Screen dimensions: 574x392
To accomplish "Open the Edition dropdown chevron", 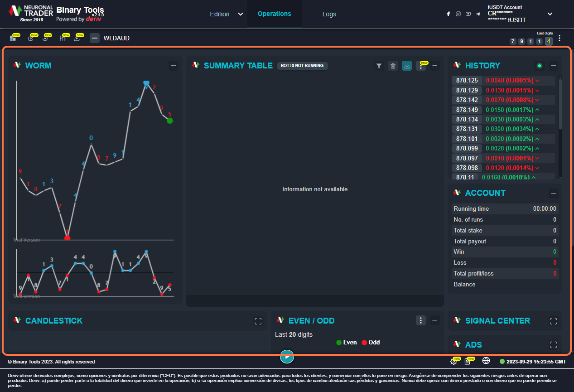I will pyautogui.click(x=241, y=14).
